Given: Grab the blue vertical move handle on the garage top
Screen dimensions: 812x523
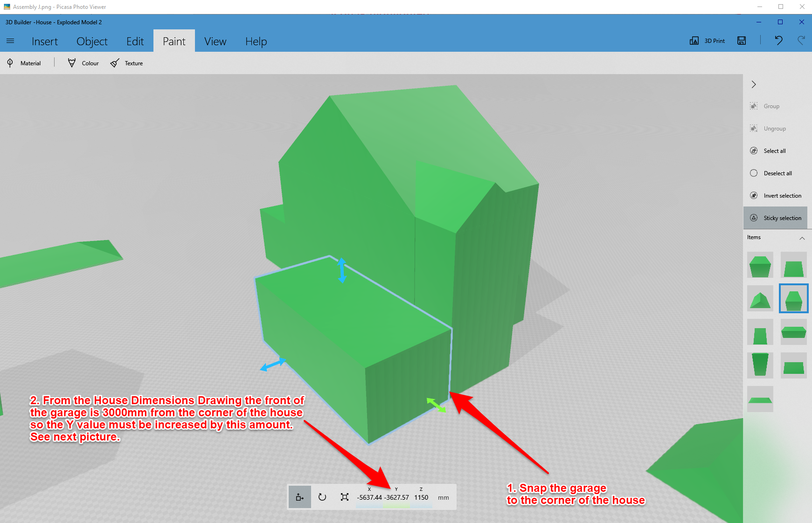Looking at the screenshot, I should [x=342, y=270].
